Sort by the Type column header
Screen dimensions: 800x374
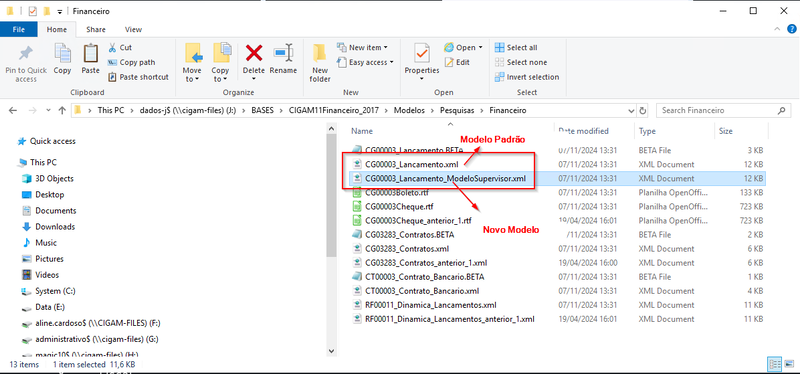647,131
